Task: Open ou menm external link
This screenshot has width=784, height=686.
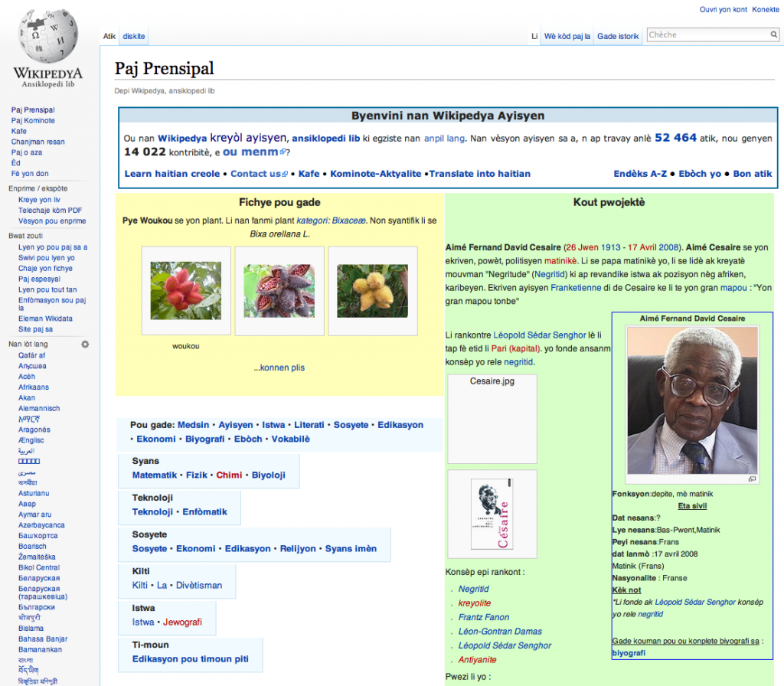Action: coord(254,152)
